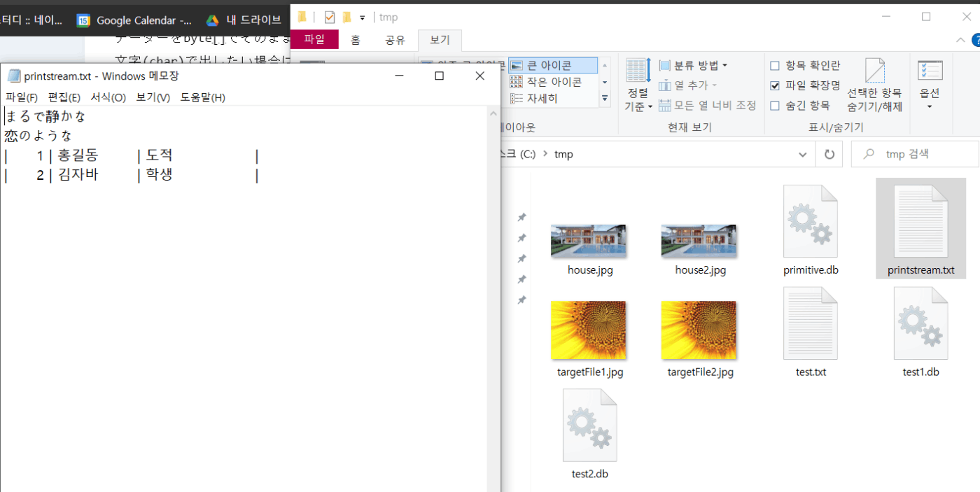Toggle the 항목 확인란 checkbox
Image resolution: width=980 pixels, height=492 pixels.
point(775,66)
